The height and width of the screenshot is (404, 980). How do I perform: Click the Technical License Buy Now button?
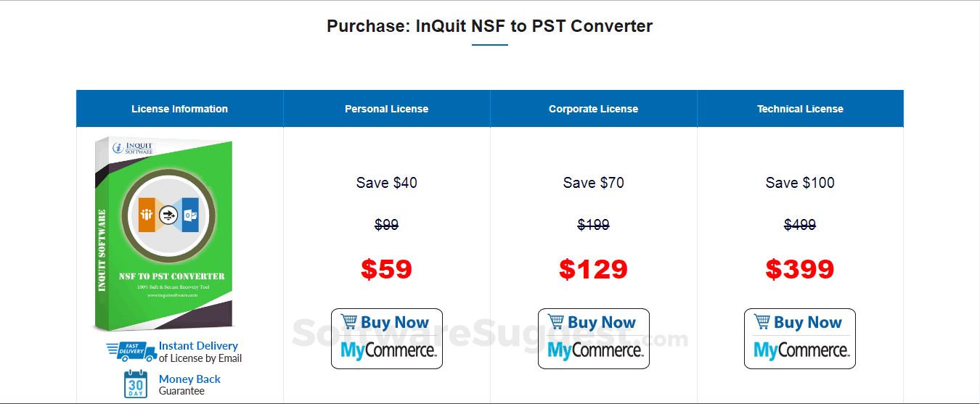800,339
